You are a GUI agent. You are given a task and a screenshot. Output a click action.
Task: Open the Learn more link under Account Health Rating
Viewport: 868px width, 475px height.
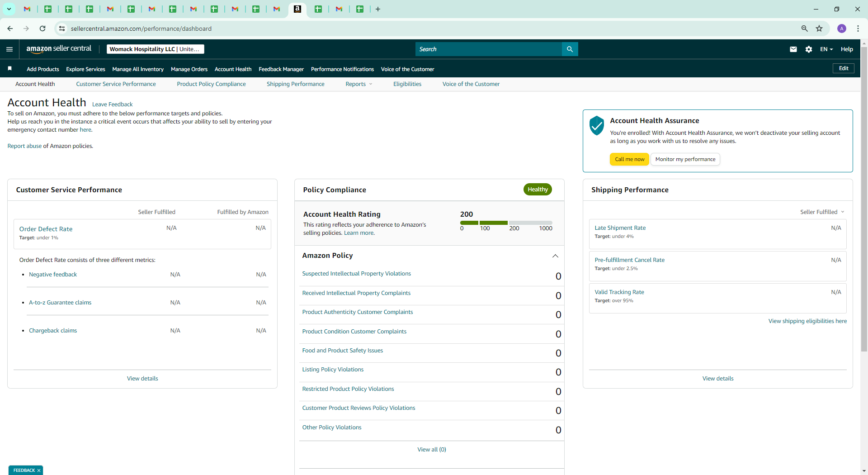359,233
